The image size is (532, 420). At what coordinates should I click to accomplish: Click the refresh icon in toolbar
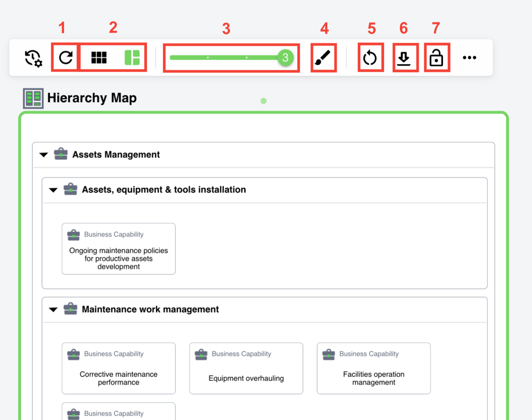66,57
